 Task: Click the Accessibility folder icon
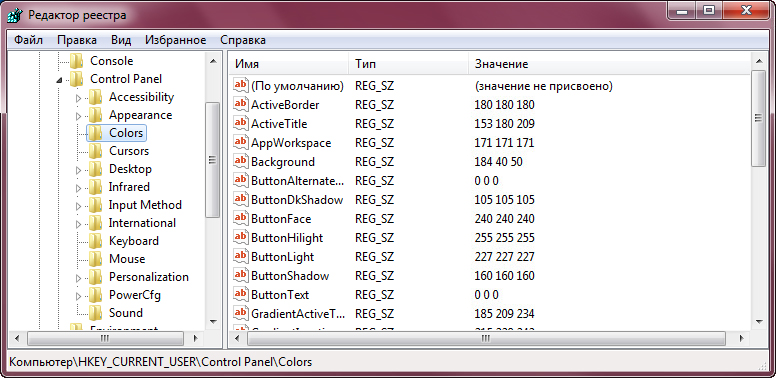(x=95, y=97)
